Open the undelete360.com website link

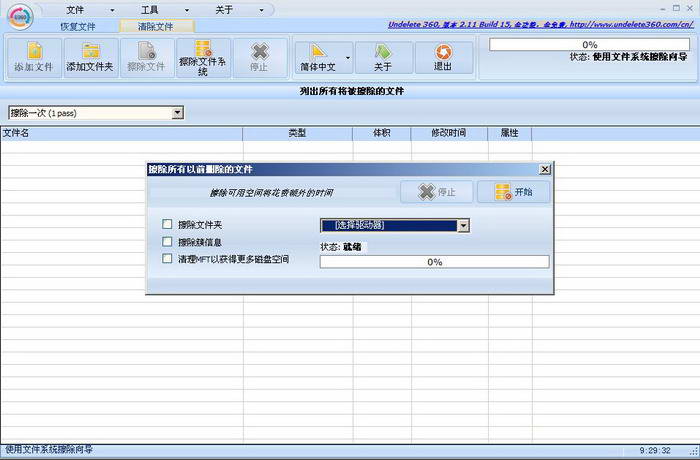point(541,25)
